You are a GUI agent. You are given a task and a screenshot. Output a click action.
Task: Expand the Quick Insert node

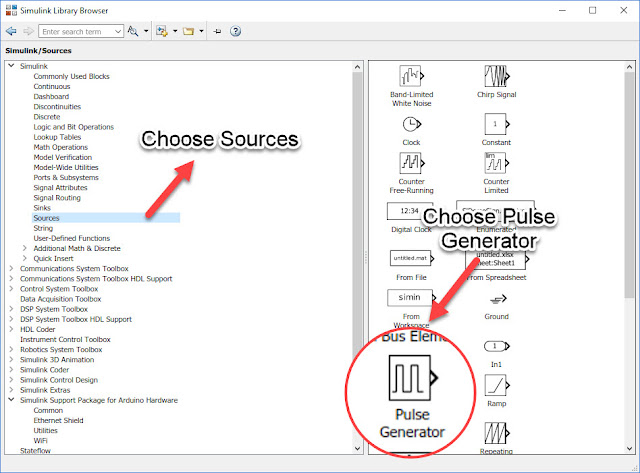pyautogui.click(x=24, y=258)
